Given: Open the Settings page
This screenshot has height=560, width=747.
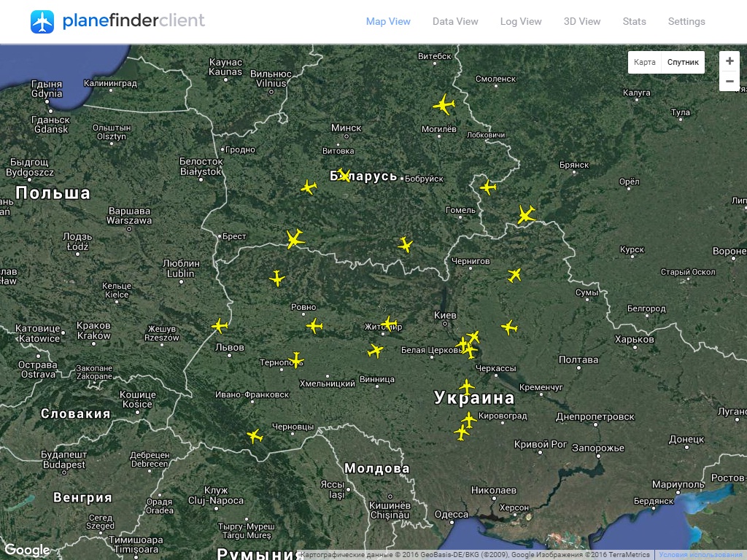Looking at the screenshot, I should [x=686, y=21].
